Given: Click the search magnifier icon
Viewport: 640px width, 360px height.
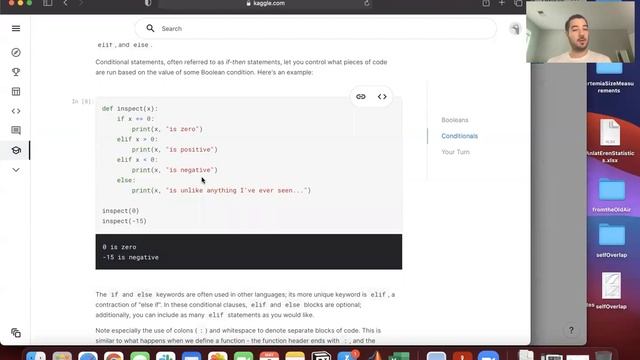Looking at the screenshot, I should pyautogui.click(x=150, y=28).
